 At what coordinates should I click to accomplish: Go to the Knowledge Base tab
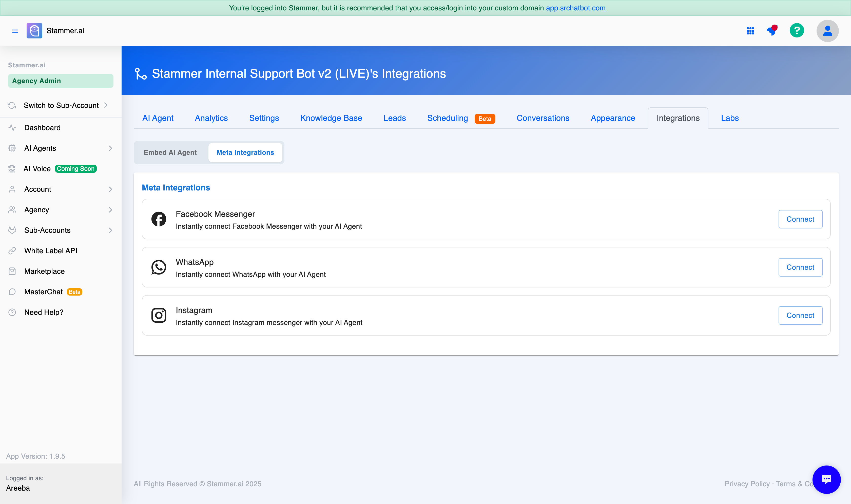click(331, 118)
